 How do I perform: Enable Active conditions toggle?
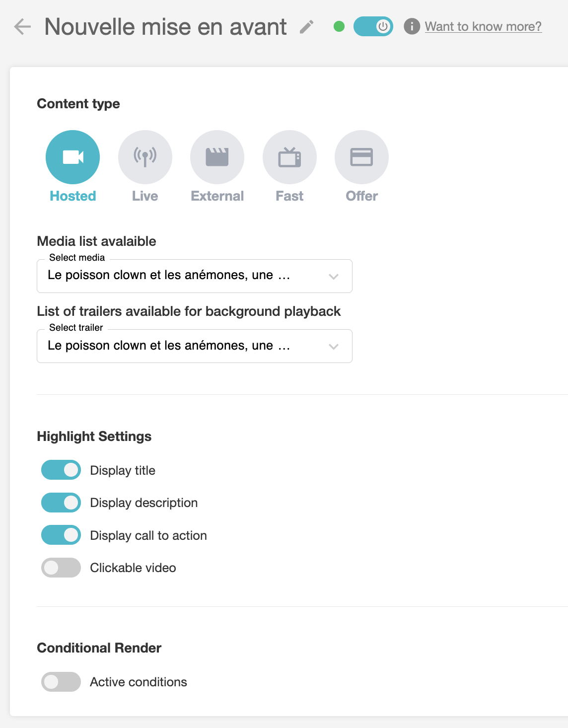(61, 682)
